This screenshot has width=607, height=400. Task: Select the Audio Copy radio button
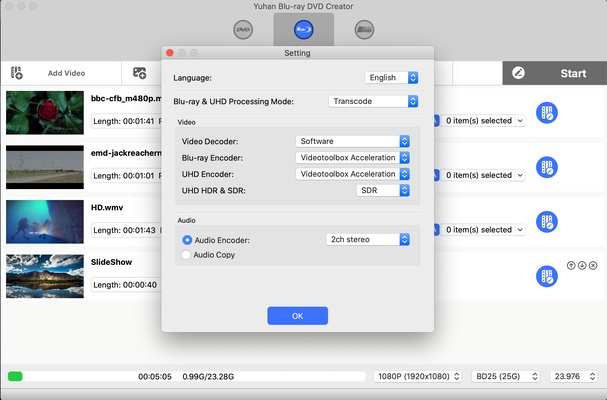[x=186, y=254]
